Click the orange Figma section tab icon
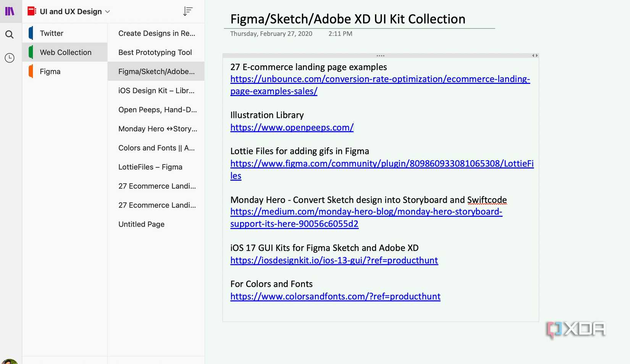The width and height of the screenshot is (630, 364). (x=31, y=71)
